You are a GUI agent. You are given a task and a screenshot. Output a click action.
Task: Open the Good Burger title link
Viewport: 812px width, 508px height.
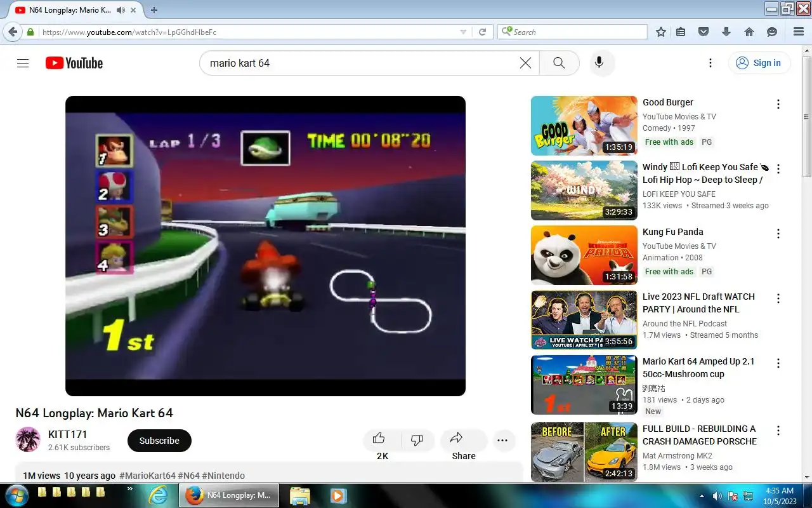click(x=668, y=102)
